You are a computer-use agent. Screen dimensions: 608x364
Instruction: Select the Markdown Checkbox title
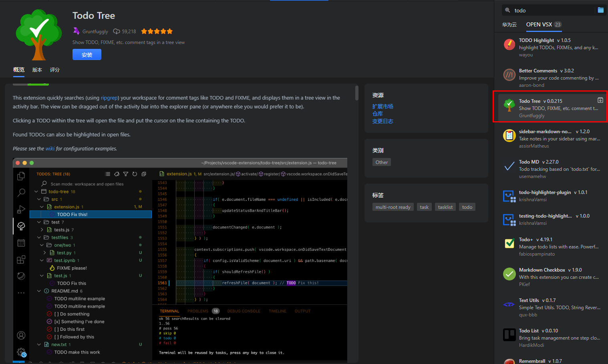coord(542,270)
